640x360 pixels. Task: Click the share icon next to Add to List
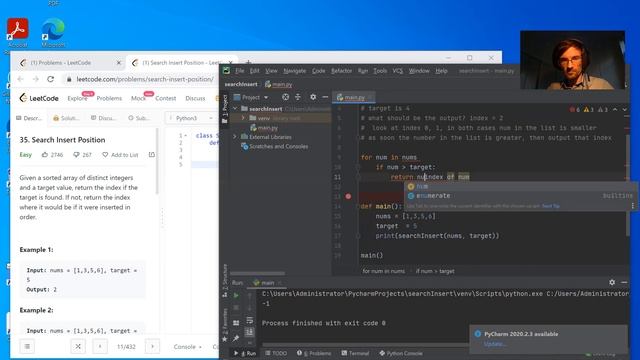152,155
